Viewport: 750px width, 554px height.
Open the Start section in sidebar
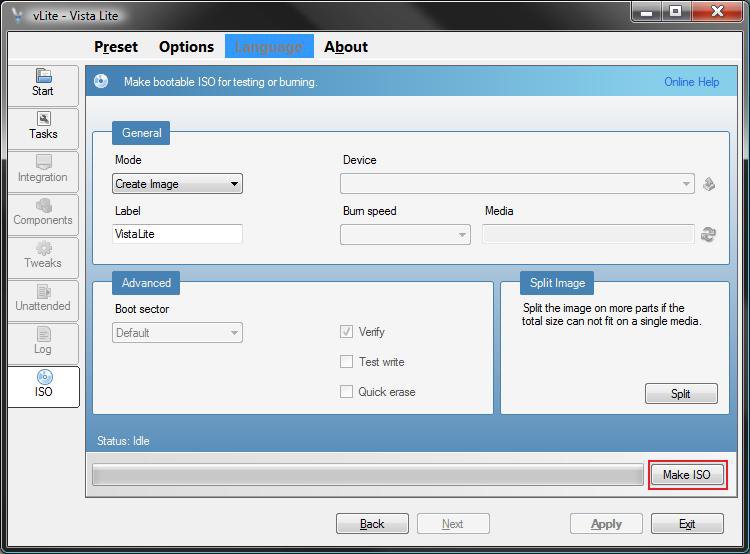coord(43,86)
